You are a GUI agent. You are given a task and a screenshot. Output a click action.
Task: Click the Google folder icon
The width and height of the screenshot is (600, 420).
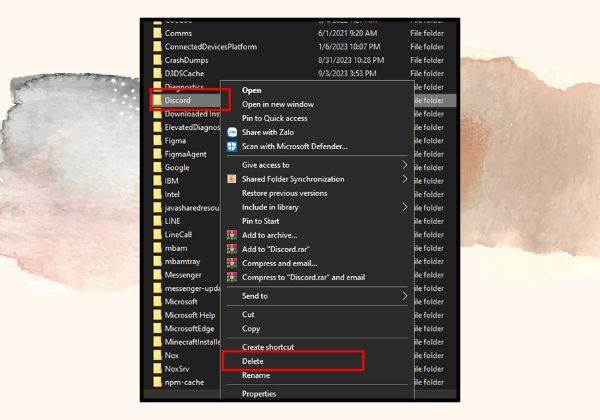(157, 167)
